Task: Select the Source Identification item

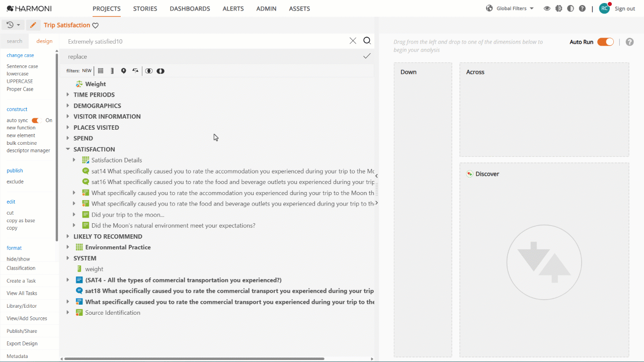Action: 113,313
